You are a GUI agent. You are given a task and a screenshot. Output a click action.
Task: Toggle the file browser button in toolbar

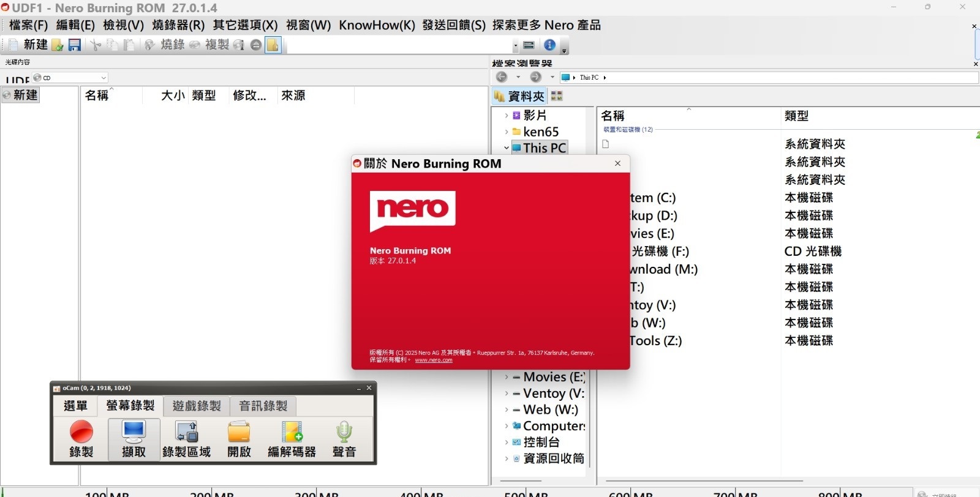pos(273,45)
